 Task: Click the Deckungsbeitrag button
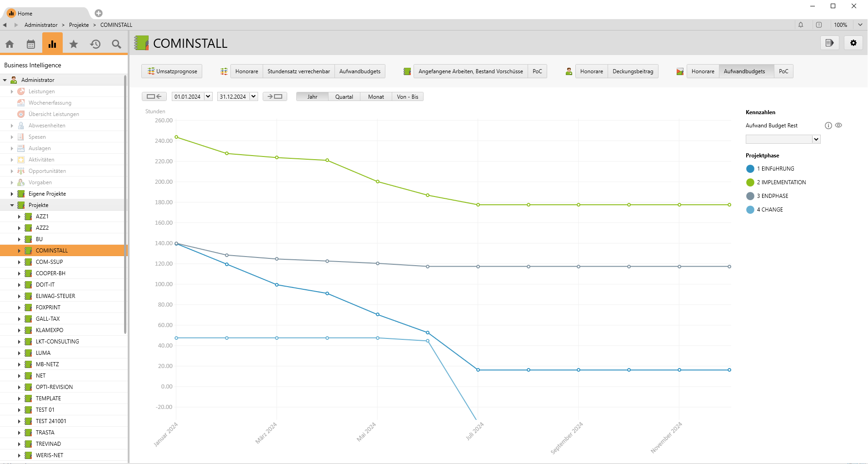click(x=633, y=71)
